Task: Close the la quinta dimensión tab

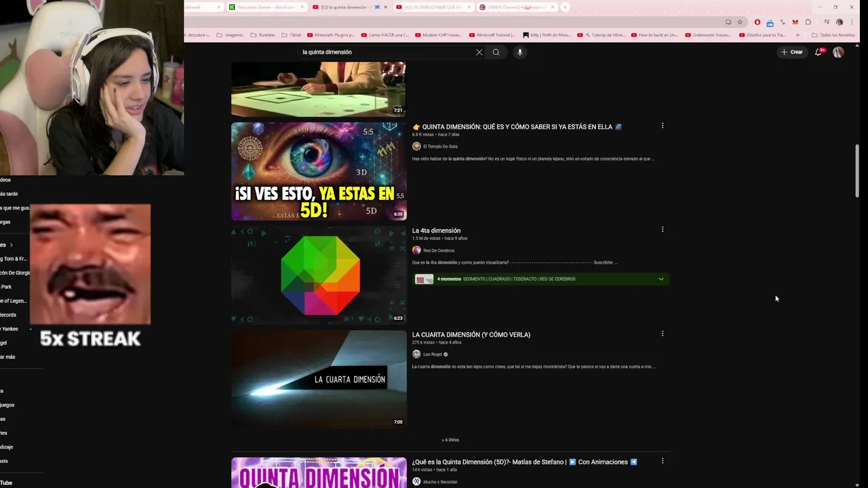Action: [385, 7]
